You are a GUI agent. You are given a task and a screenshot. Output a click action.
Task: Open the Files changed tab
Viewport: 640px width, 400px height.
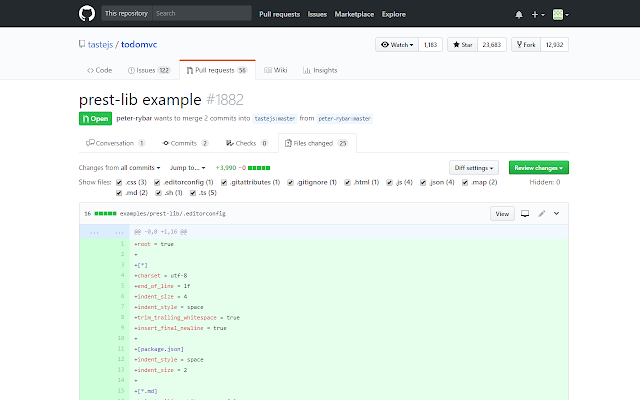tap(317, 143)
